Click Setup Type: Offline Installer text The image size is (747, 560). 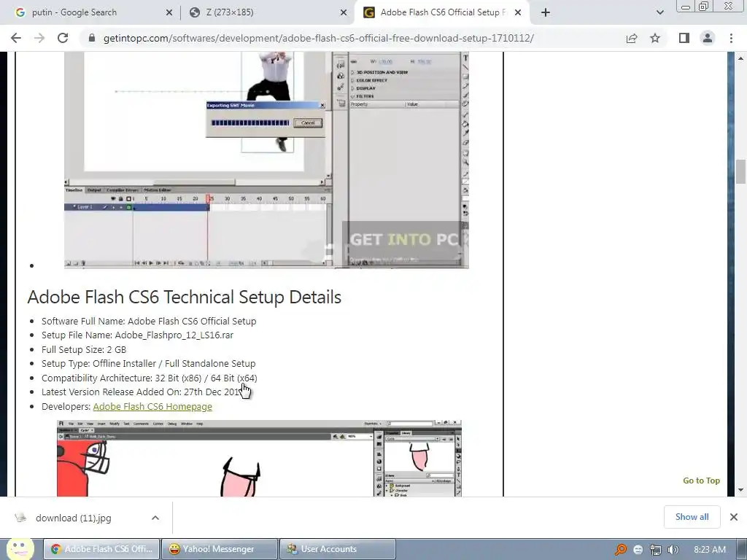pos(149,363)
